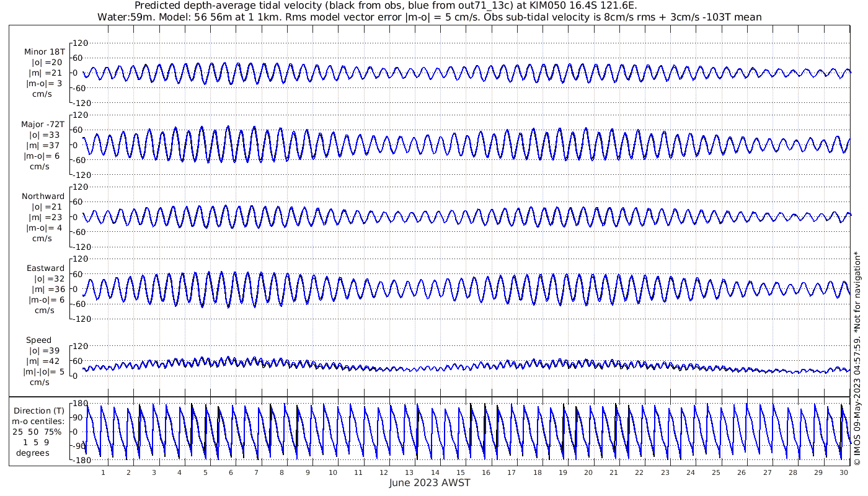This screenshot has height=496, width=868.
Task: Select the 'Major -72T' panel label
Action: pos(43,124)
